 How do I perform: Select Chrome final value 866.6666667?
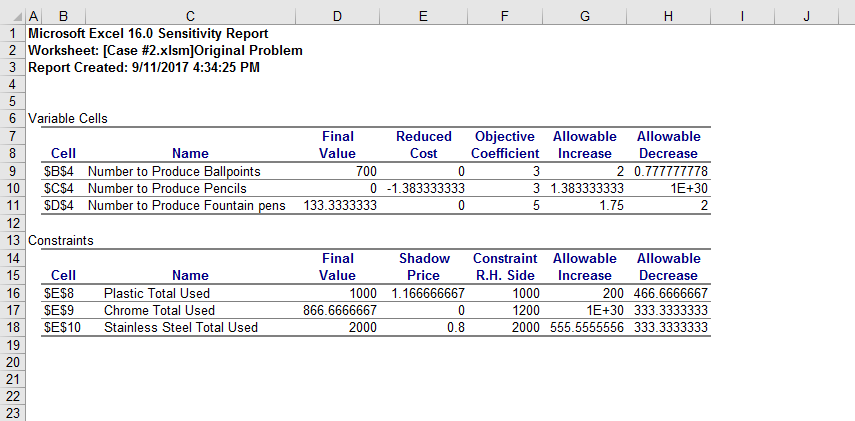pos(340,310)
